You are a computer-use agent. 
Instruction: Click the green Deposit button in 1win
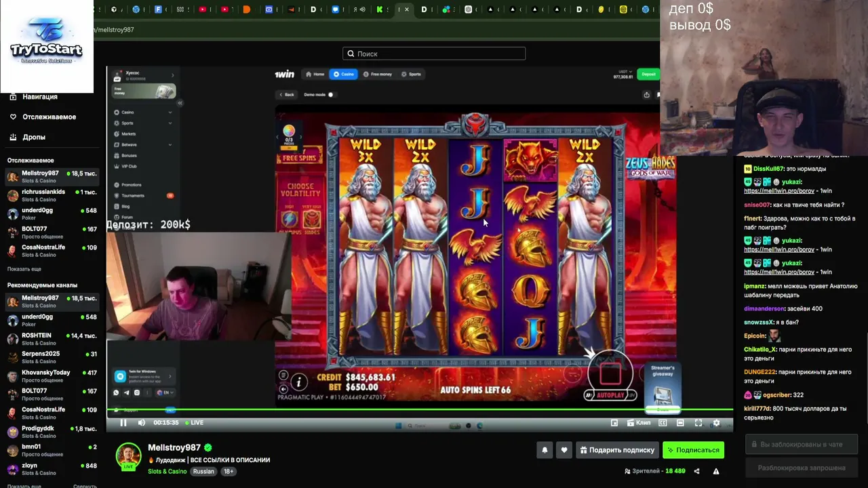(648, 74)
